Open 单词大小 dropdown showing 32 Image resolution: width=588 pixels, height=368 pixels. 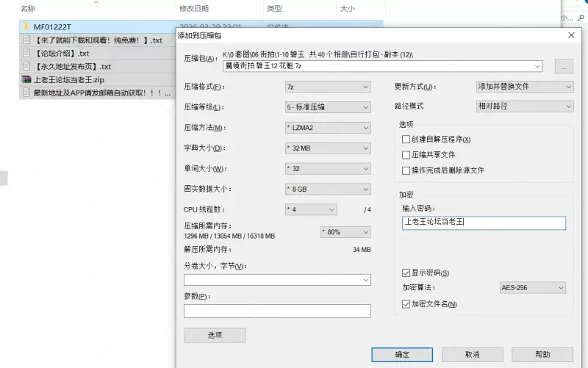[x=328, y=169]
